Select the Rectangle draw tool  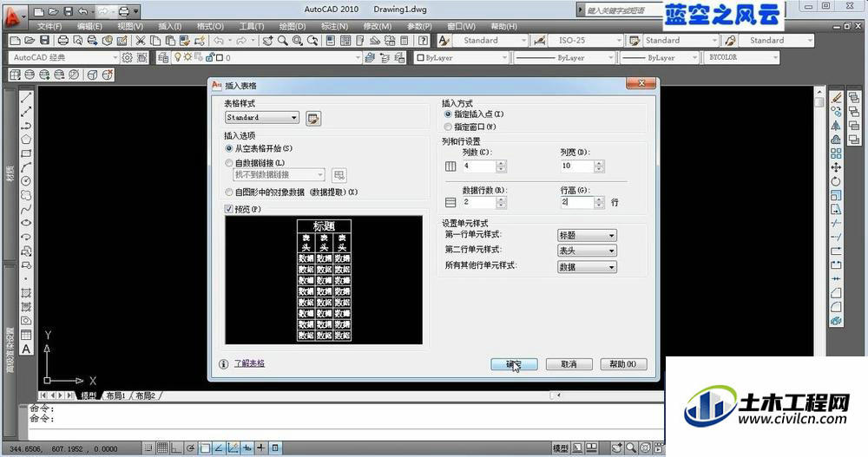coord(26,153)
